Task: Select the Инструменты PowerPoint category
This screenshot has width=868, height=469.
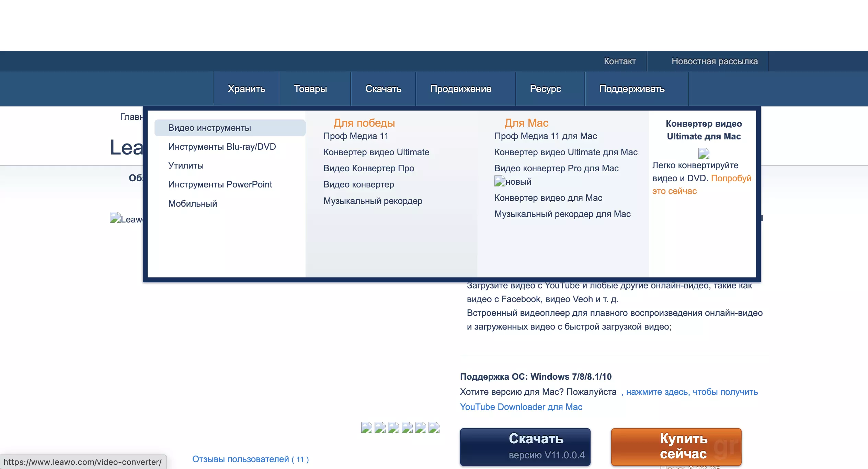Action: pos(220,184)
